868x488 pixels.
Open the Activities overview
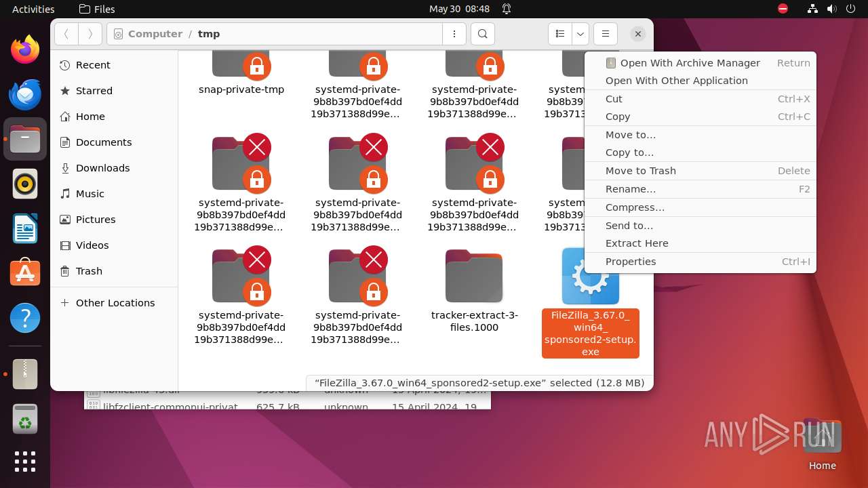point(33,9)
